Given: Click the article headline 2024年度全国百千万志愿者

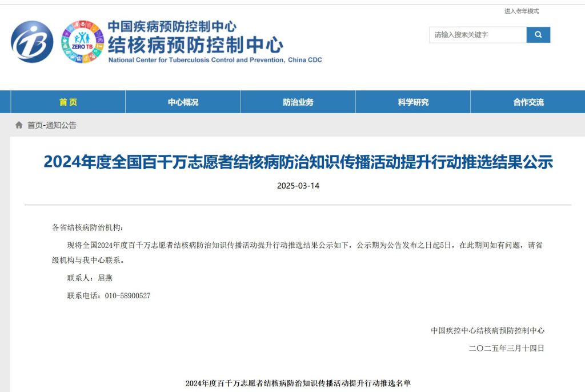Looking at the screenshot, I should 298,162.
